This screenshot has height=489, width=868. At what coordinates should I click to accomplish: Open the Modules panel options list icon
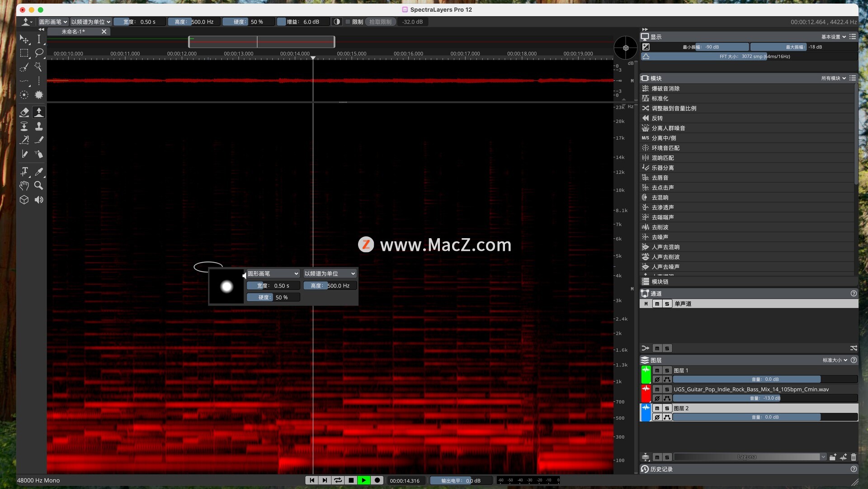(853, 78)
